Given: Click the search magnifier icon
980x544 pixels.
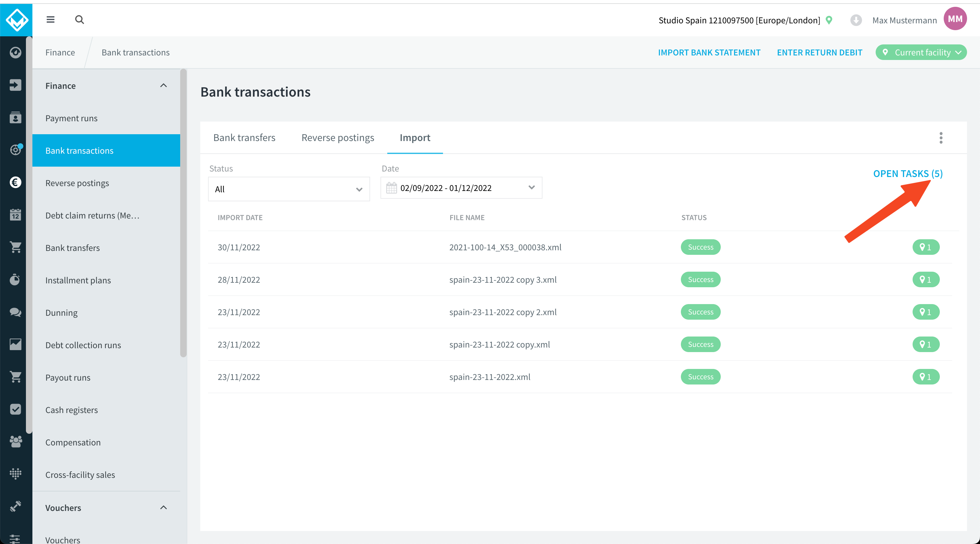Looking at the screenshot, I should 79,19.
